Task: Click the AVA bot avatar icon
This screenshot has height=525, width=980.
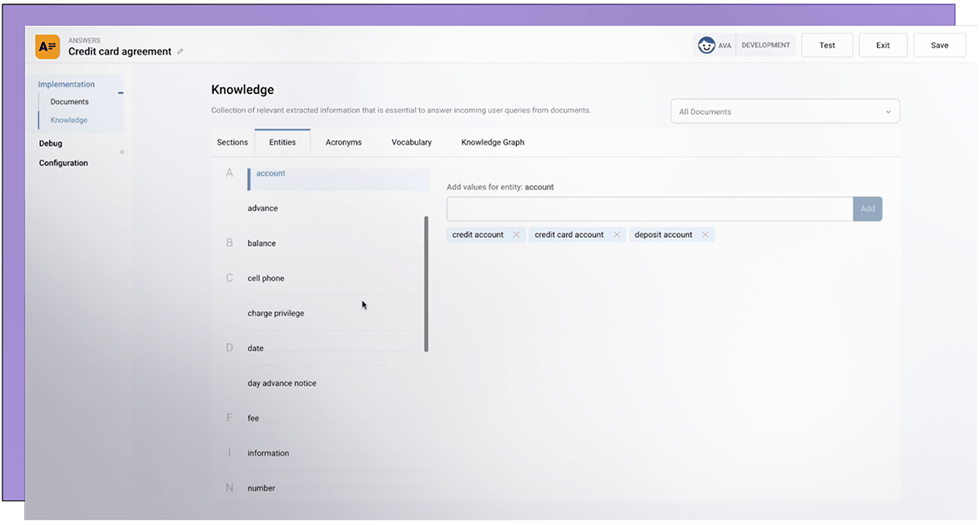Action: (706, 46)
